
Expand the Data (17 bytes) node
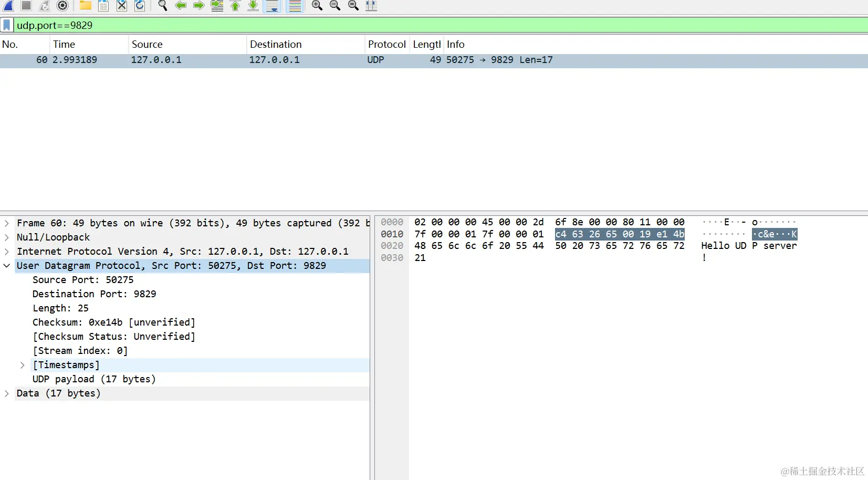click(x=6, y=393)
